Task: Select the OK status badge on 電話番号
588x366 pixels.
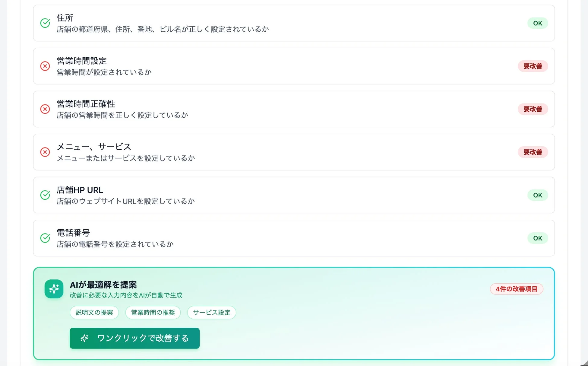Action: click(537, 238)
